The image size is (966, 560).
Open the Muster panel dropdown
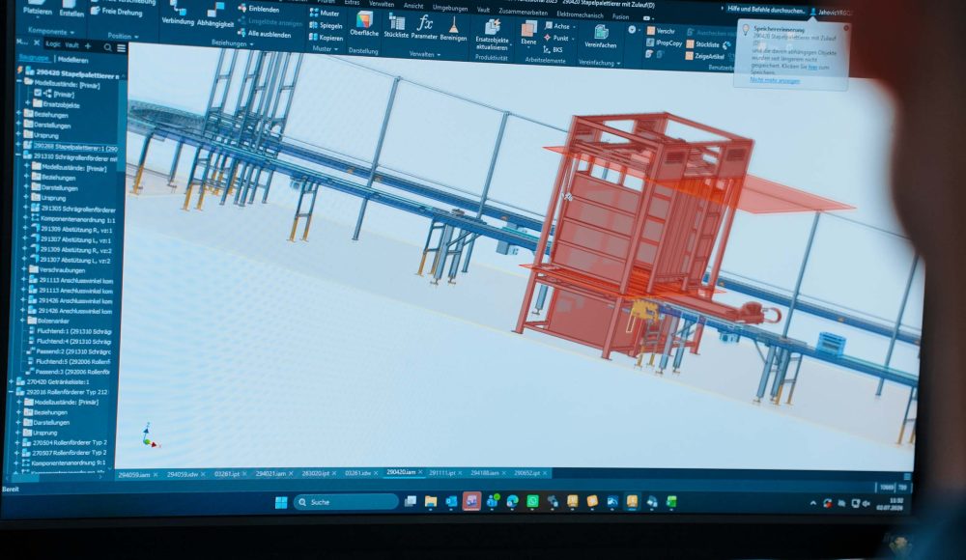tap(326, 48)
